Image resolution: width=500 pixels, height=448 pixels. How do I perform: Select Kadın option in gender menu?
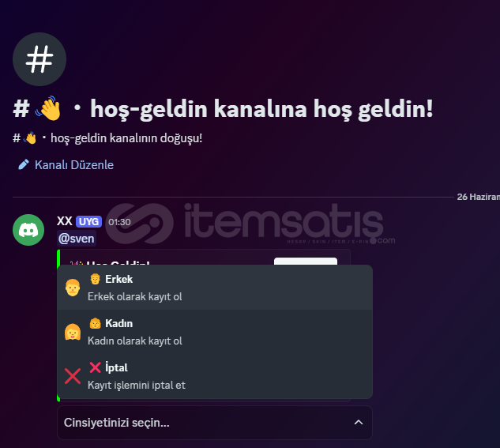(215, 332)
